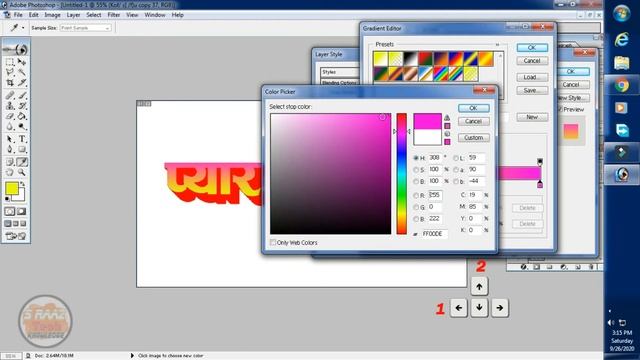Select the Clone Stamp tool
Viewport: 640px width, 360px height.
point(10,106)
